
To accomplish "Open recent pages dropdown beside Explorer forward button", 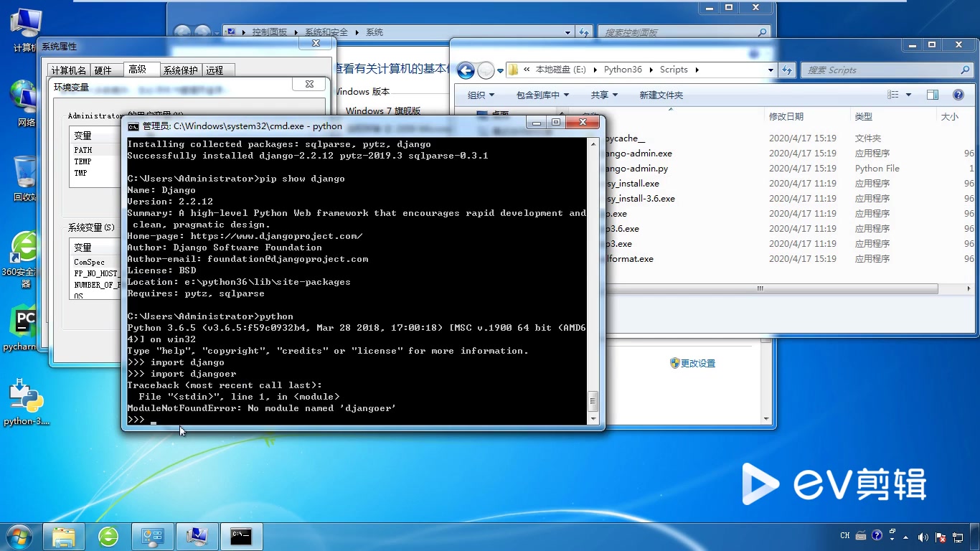I will [499, 70].
